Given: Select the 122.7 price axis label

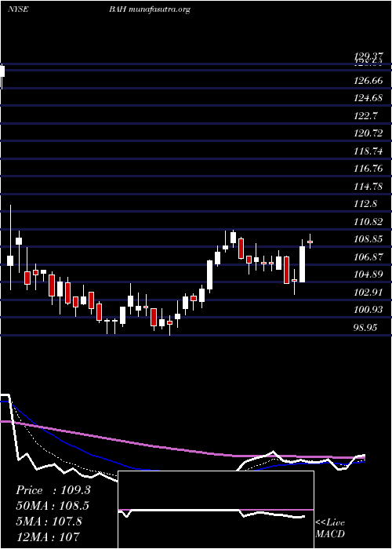Looking at the screenshot, I should pyautogui.click(x=365, y=116).
